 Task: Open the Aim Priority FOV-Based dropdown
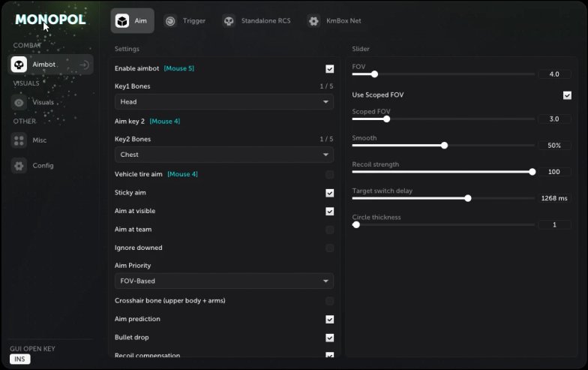[x=224, y=281]
